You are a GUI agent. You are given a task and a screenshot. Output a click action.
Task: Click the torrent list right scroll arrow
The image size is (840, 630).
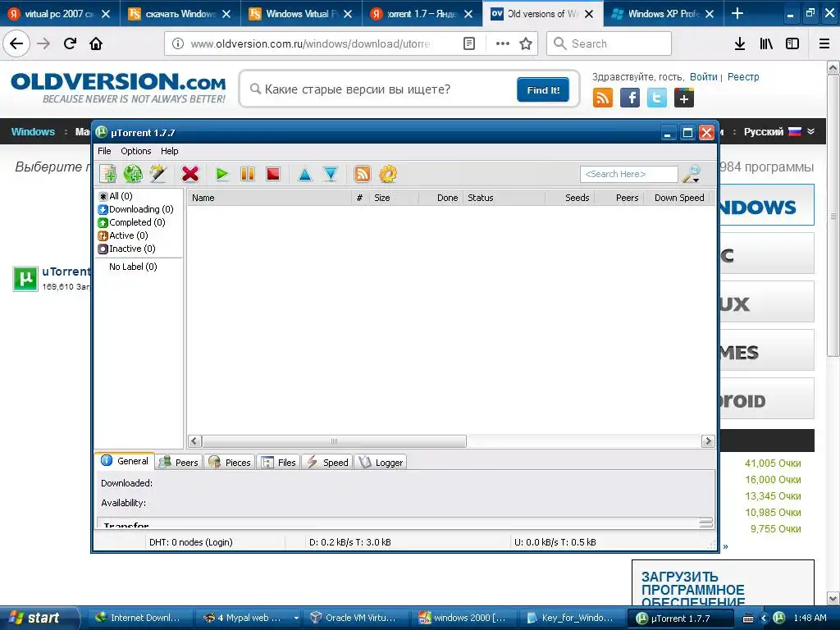click(708, 441)
